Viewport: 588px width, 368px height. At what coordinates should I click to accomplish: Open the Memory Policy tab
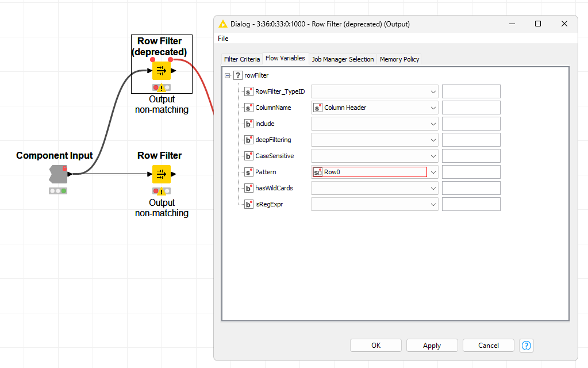pyautogui.click(x=399, y=59)
